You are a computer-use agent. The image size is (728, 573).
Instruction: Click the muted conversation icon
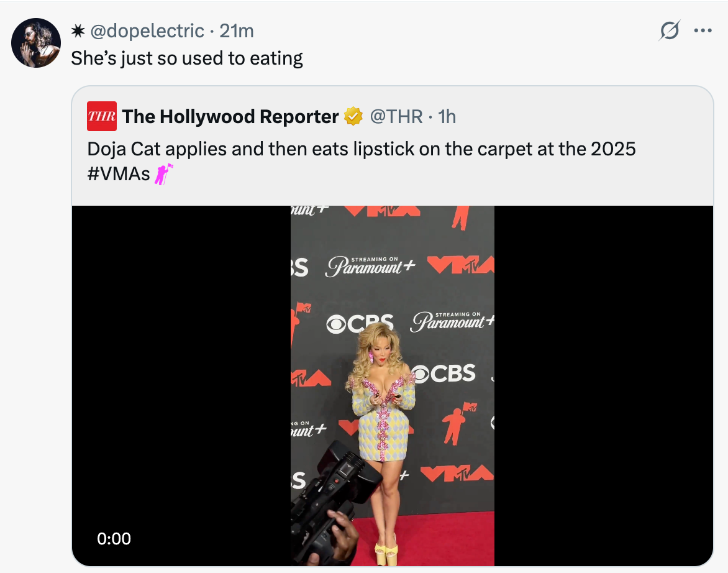pyautogui.click(x=670, y=30)
